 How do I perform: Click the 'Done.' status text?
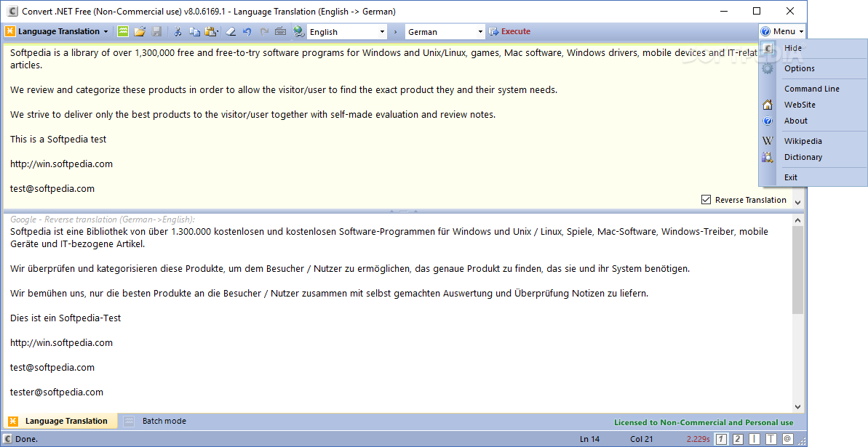click(x=27, y=439)
